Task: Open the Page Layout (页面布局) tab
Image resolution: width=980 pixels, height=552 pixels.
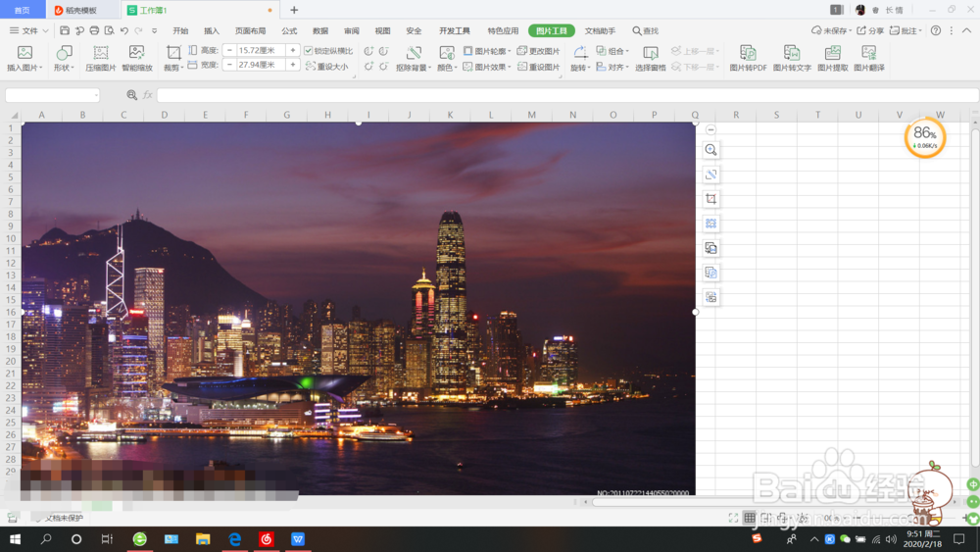Action: [250, 30]
